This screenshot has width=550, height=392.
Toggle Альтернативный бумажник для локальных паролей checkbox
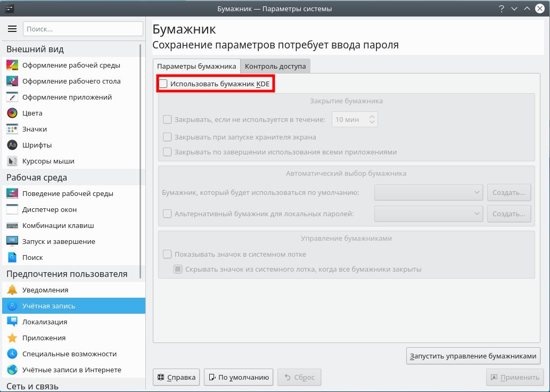tap(167, 214)
